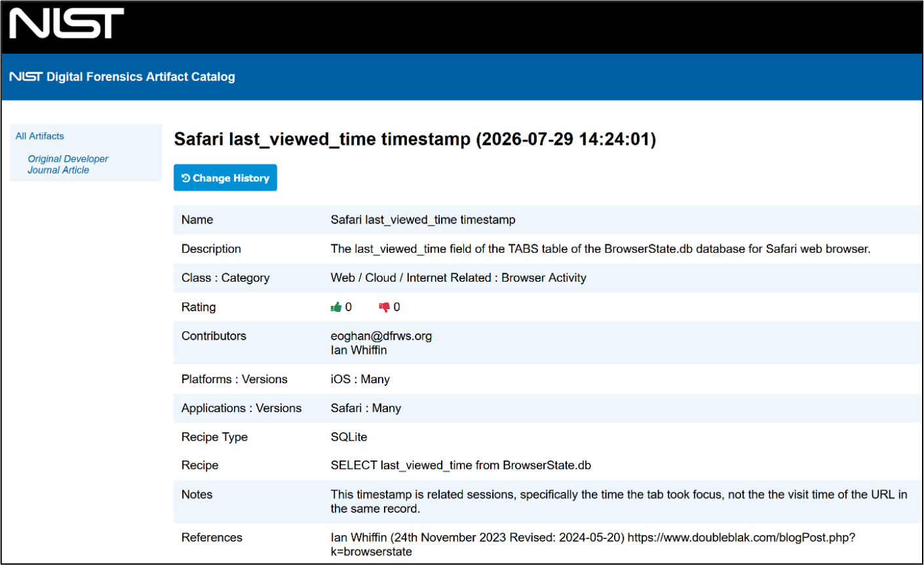Viewport: 924px width, 566px height.
Task: Click the Contributors field label
Action: pyautogui.click(x=214, y=336)
